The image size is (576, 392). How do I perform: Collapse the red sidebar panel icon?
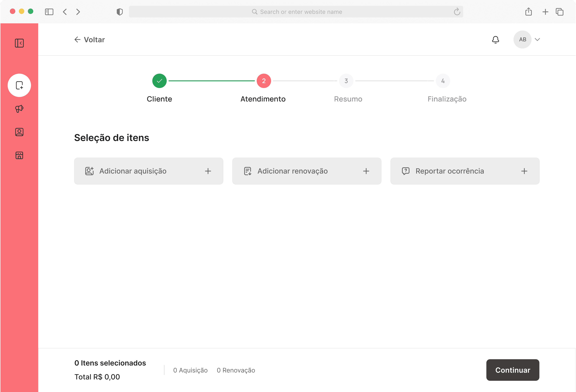pyautogui.click(x=19, y=43)
